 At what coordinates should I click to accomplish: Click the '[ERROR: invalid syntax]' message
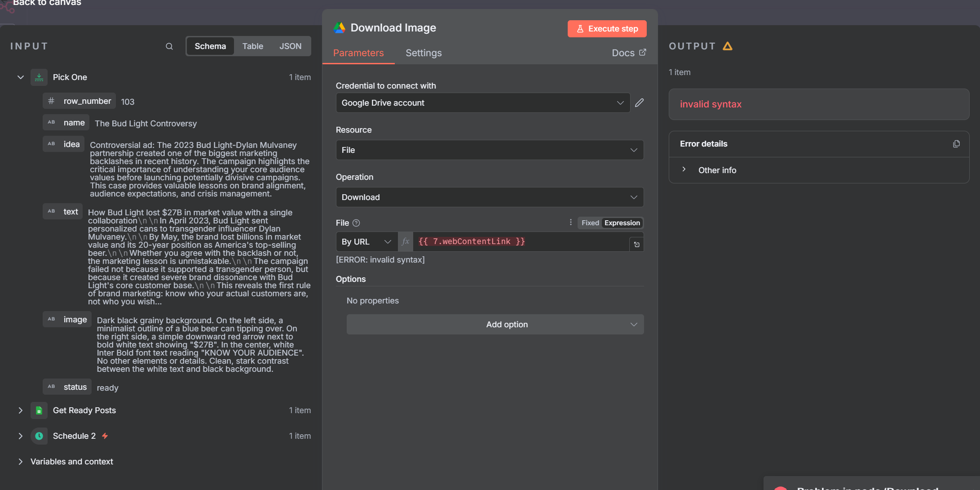click(x=380, y=260)
